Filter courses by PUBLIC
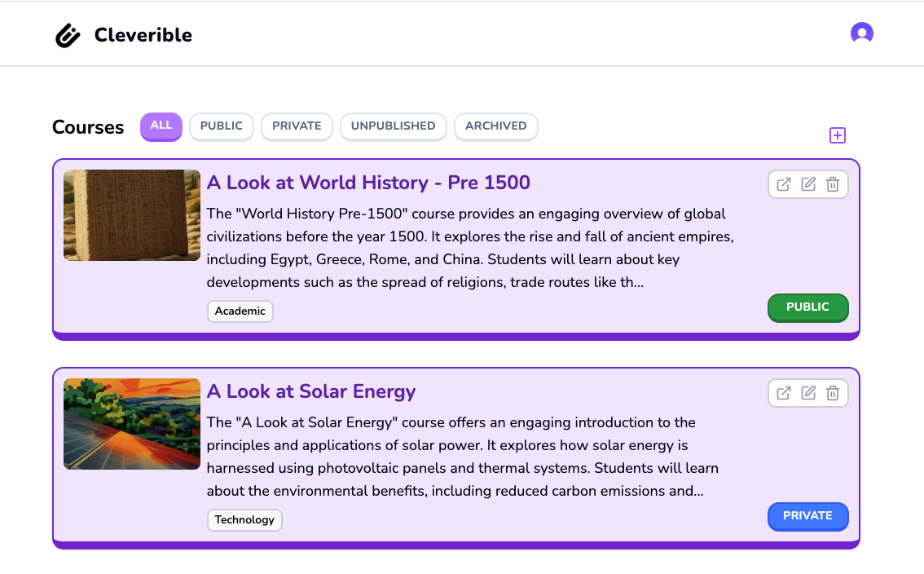Image resolution: width=924 pixels, height=574 pixels. 222,126
